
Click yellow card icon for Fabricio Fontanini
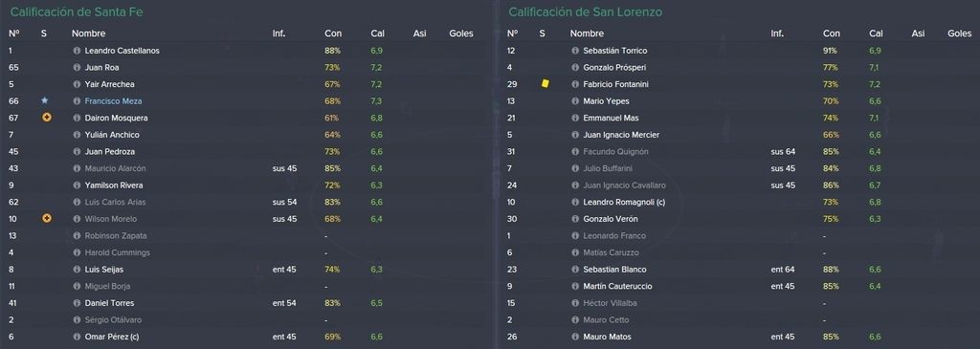(x=545, y=83)
